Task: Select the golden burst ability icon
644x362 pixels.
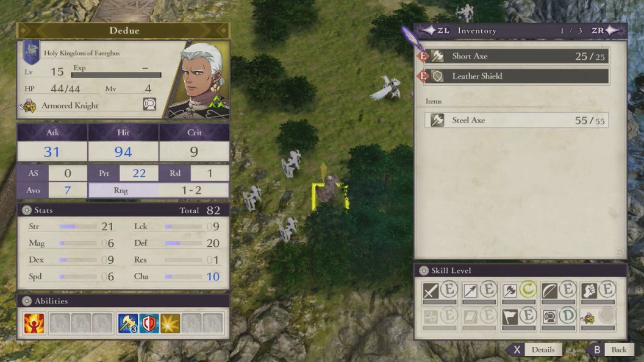Action: (170, 323)
